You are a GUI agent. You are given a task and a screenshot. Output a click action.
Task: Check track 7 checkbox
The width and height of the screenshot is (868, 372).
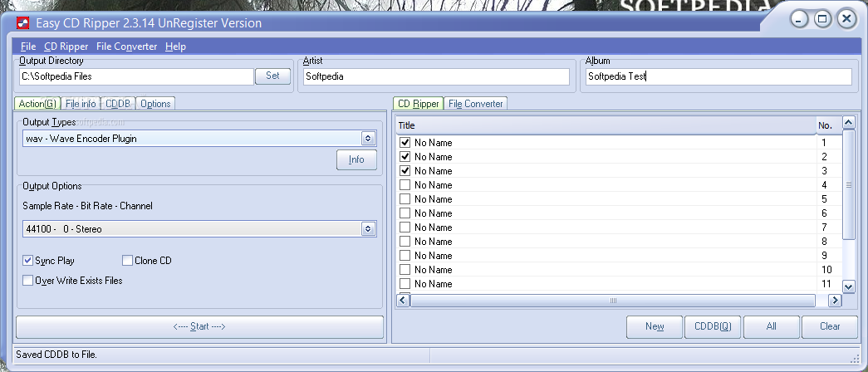point(405,228)
